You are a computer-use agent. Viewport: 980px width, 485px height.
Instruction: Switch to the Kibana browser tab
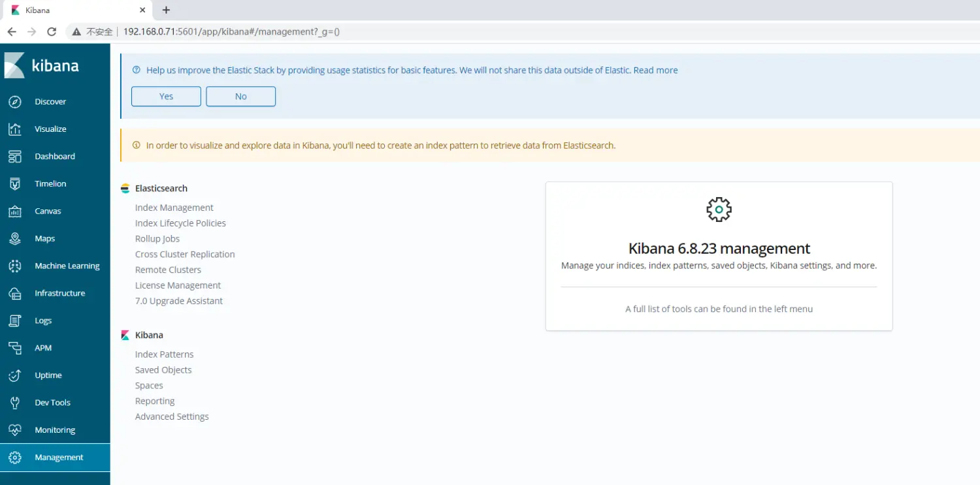(72, 10)
